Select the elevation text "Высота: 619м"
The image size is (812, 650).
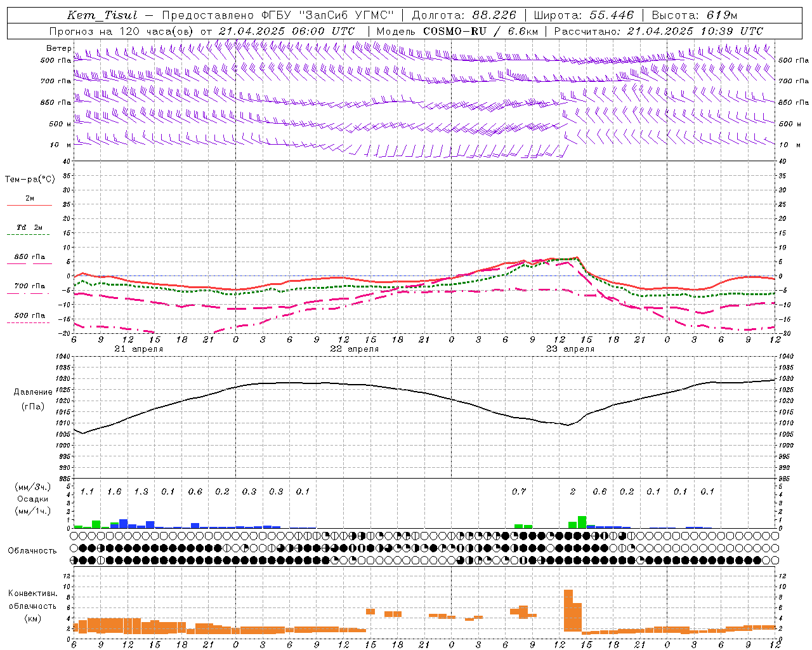[695, 15]
